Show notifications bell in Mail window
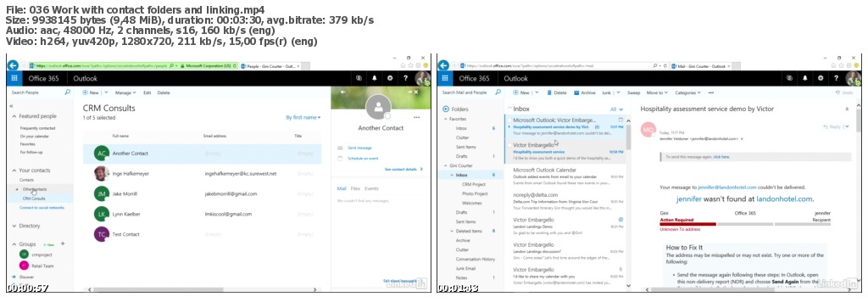The image size is (868, 308). click(x=805, y=79)
